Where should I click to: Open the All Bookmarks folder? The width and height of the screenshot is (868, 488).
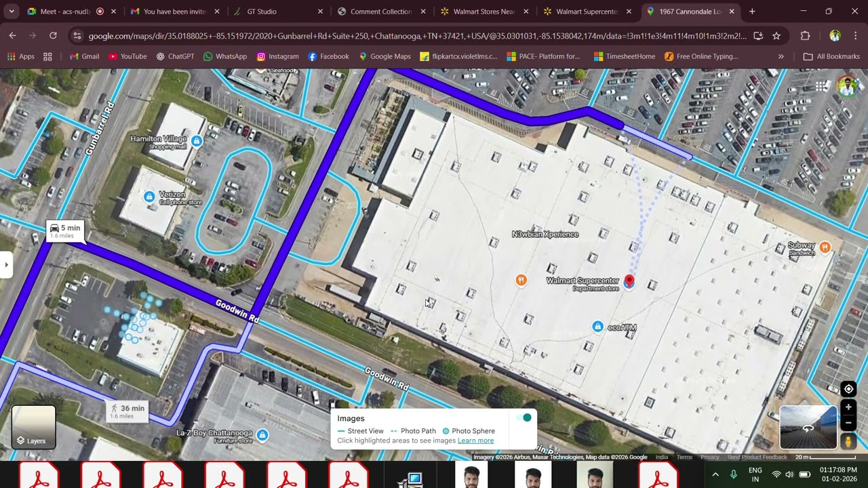831,56
